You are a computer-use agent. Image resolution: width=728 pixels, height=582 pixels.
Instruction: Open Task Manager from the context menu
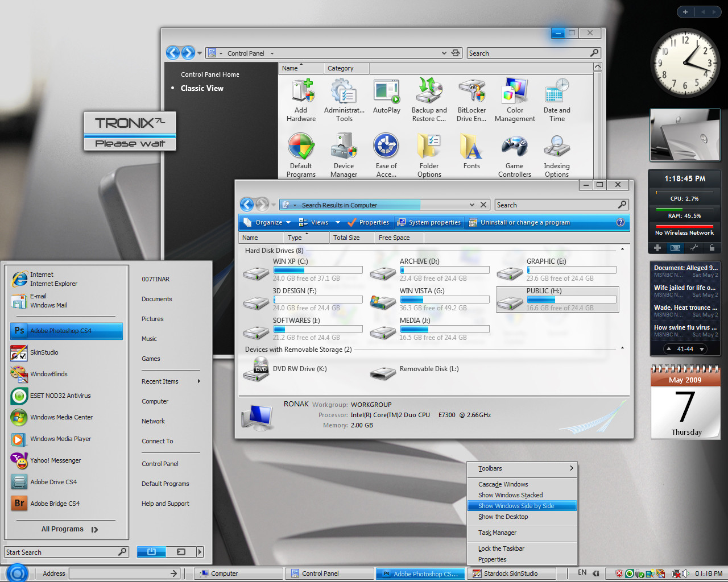pos(522,533)
